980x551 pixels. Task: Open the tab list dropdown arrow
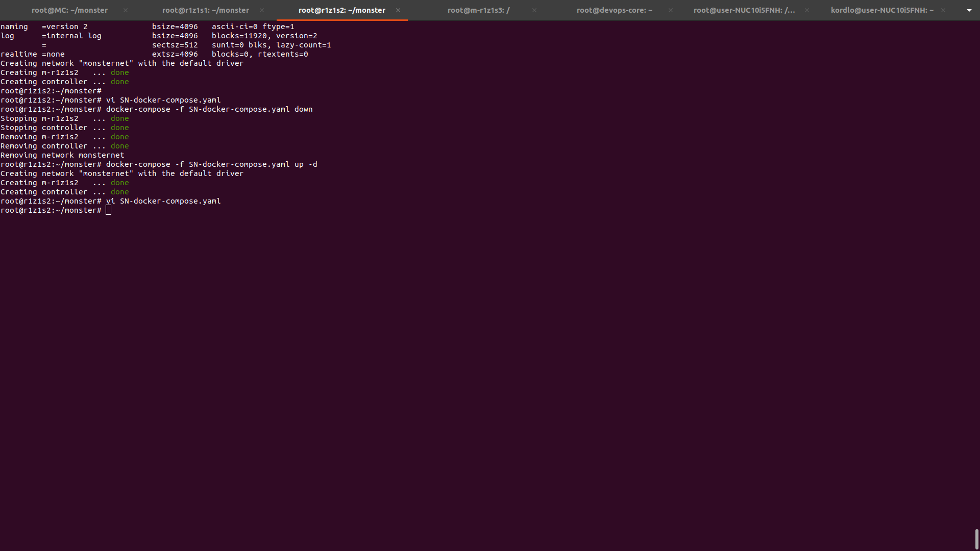(x=969, y=10)
